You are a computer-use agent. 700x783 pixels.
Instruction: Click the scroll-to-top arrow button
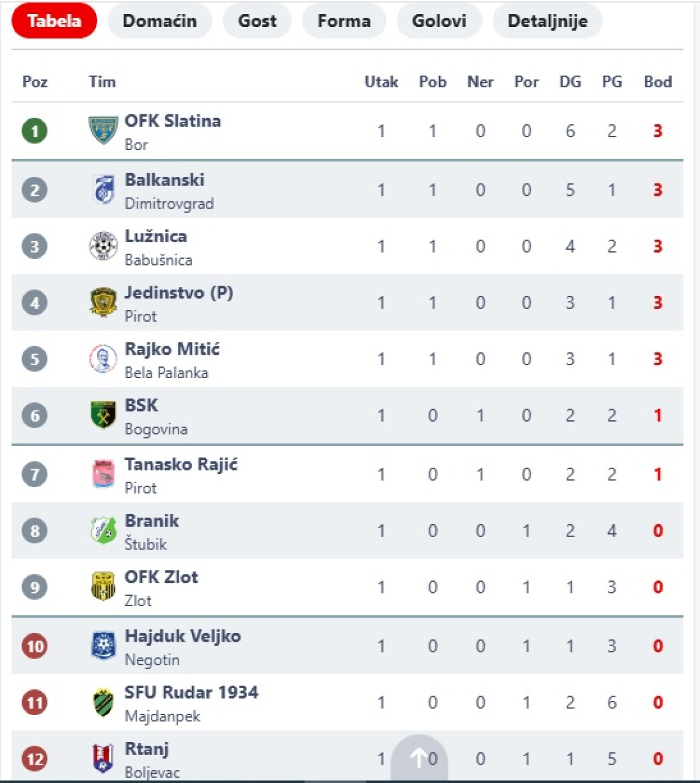tap(419, 759)
